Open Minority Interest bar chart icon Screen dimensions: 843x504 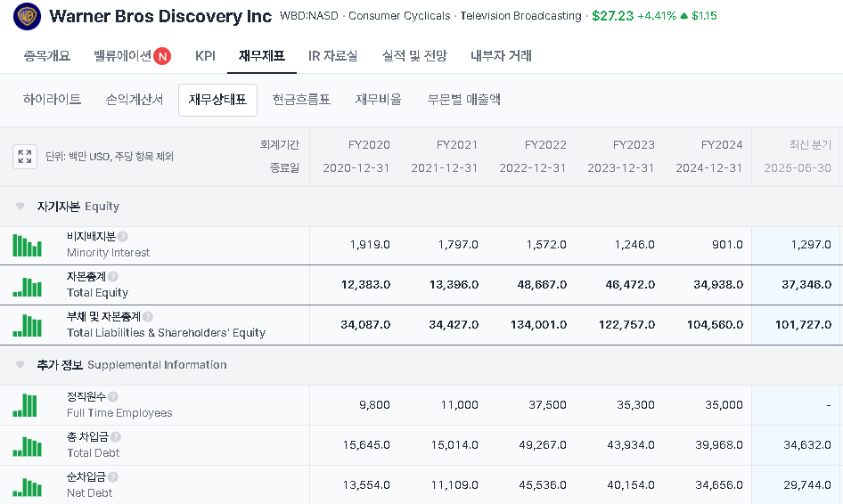[x=27, y=246]
